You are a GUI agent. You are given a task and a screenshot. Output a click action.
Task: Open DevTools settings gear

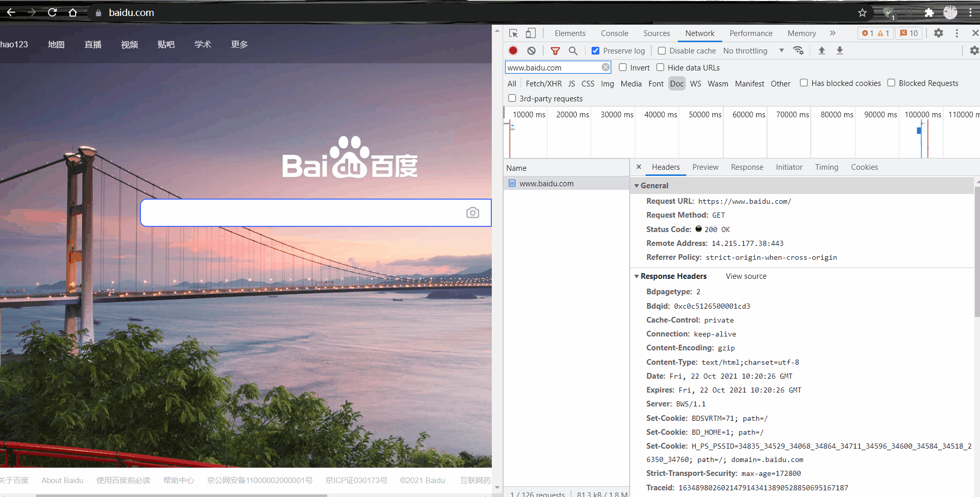pos(938,33)
